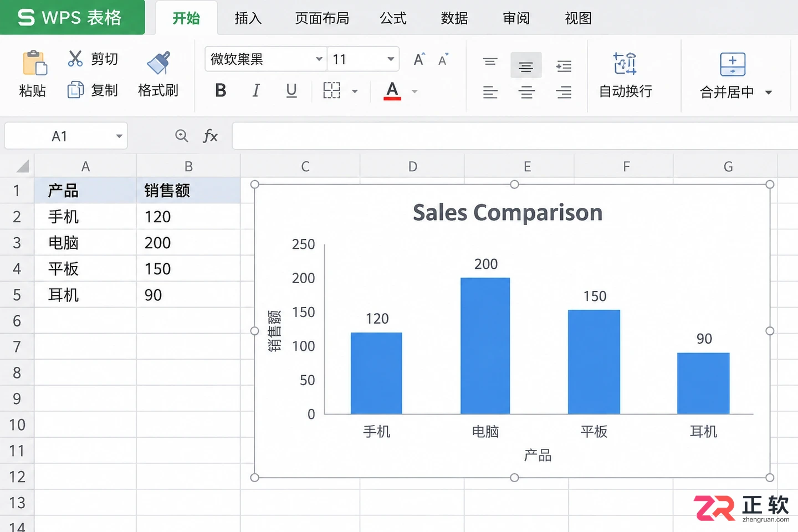Image resolution: width=798 pixels, height=532 pixels.
Task: Select all cells via the corner triangle
Action: point(23,166)
